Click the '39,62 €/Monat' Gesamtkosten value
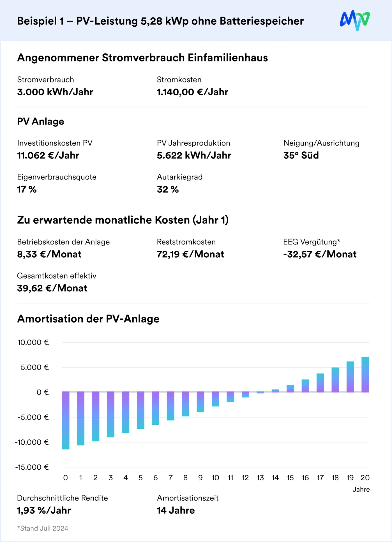Screen dimensions: 392x542 point(52,288)
